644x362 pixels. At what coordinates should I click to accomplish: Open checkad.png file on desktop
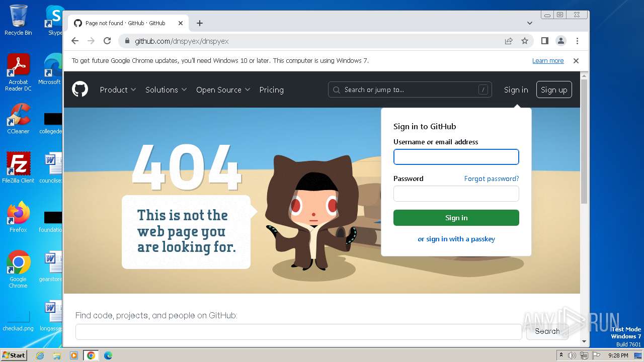pos(18,320)
